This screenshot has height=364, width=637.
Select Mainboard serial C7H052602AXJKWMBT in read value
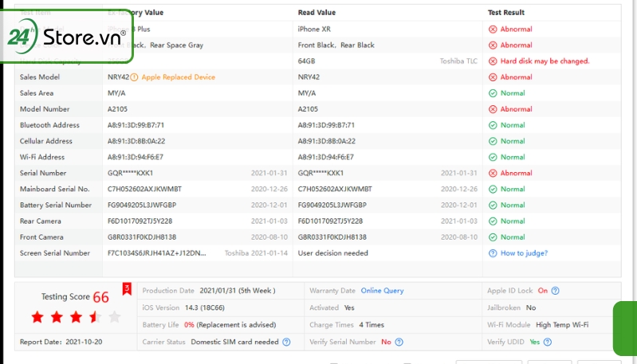click(x=335, y=189)
